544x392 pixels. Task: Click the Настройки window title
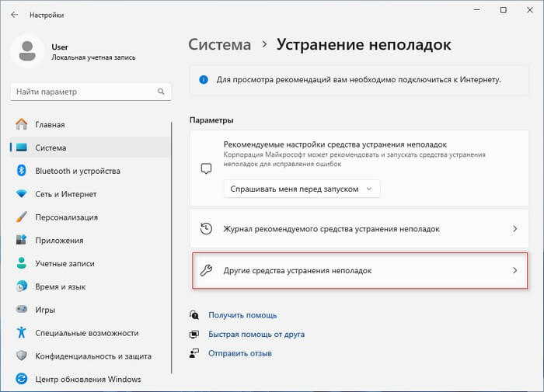pyautogui.click(x=47, y=16)
